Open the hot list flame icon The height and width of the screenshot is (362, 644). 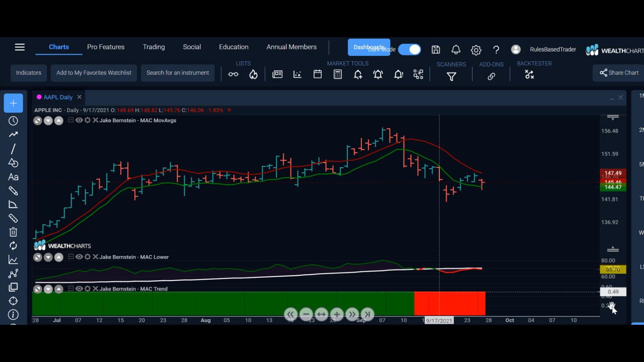click(254, 74)
